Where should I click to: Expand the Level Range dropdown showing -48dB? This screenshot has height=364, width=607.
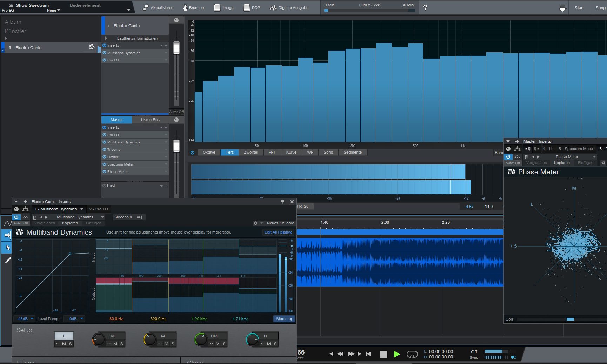tap(24, 319)
